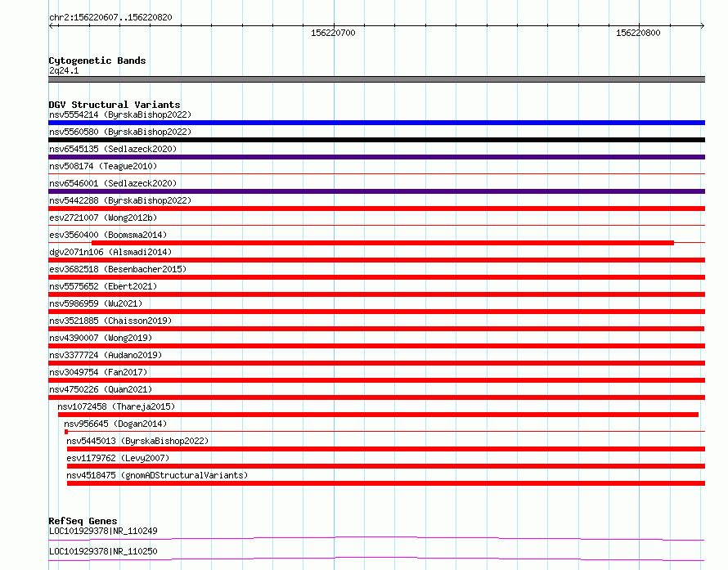Viewport: 728px width, 570px height.
Task: Open variant nsv5986959 (Wu2021) label
Action: coord(96,303)
